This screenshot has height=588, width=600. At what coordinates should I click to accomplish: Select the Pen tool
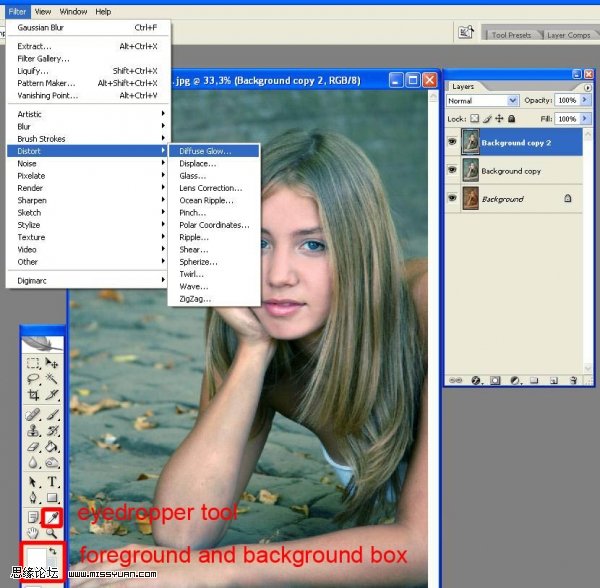click(33, 497)
